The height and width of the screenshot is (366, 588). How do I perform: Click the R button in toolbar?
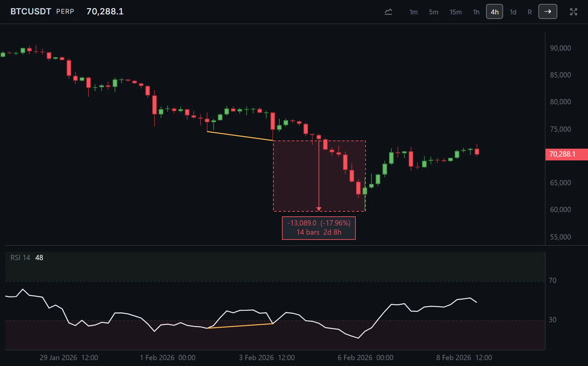coord(530,12)
